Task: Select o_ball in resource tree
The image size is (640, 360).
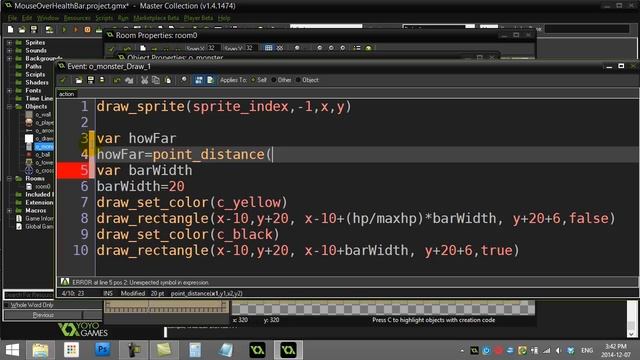Action: pyautogui.click(x=42, y=155)
